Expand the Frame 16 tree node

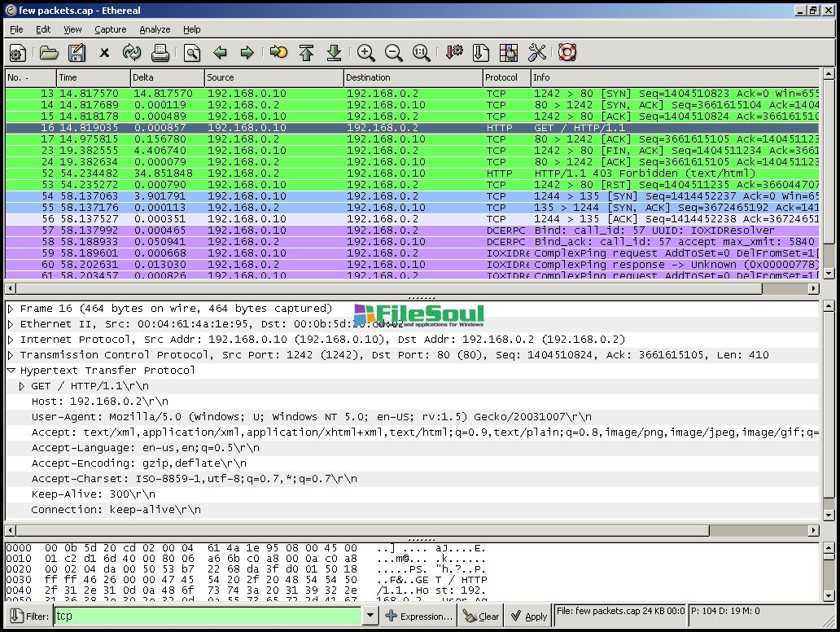coord(11,309)
